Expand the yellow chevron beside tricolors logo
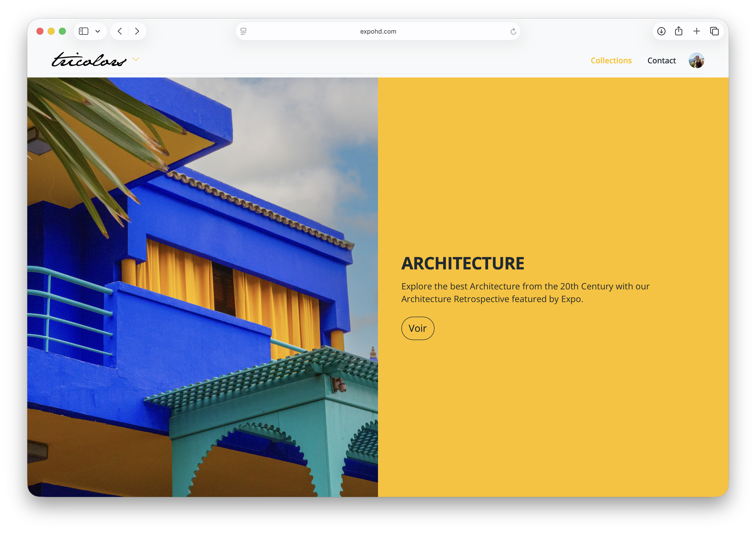 pos(136,59)
